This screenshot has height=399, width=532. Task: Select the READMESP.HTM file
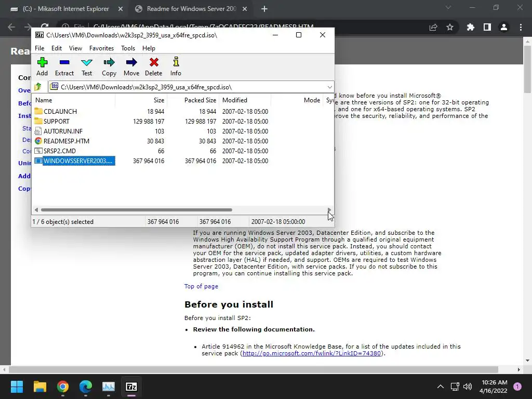(62, 141)
